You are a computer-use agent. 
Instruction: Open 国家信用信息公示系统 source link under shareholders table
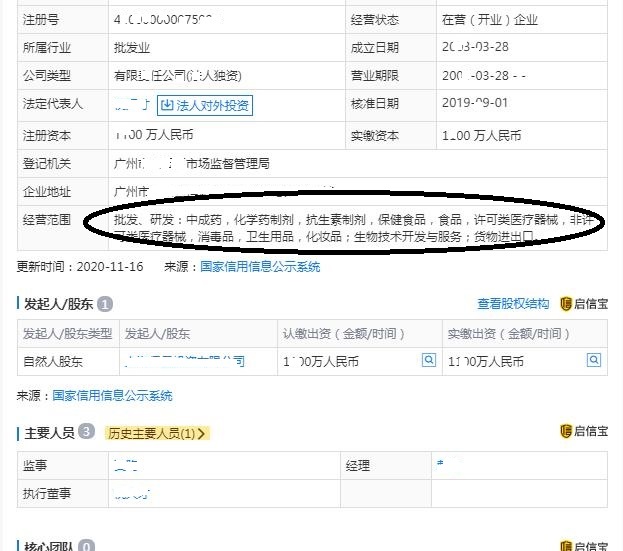coord(112,396)
